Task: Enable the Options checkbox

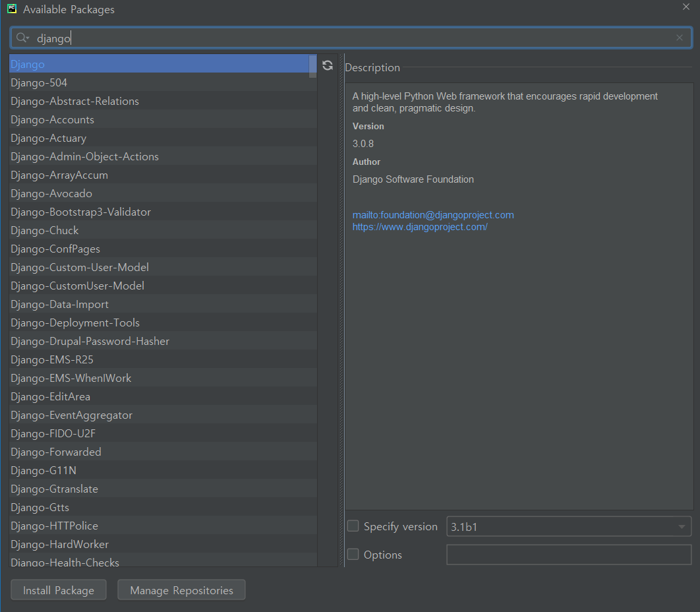Action: [353, 555]
